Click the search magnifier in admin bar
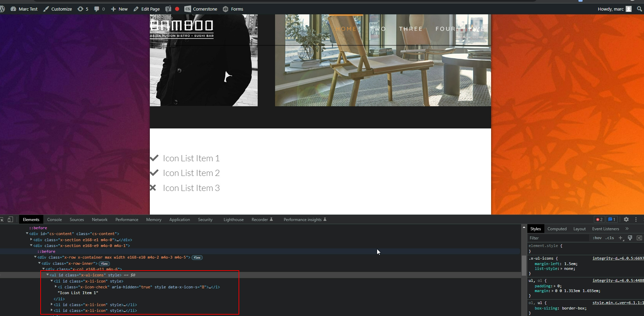 point(639,9)
